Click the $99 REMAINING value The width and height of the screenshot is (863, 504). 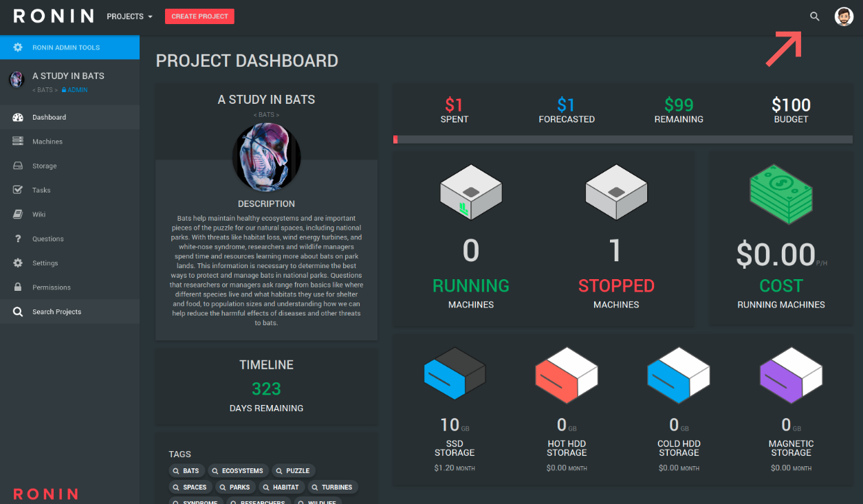[679, 105]
